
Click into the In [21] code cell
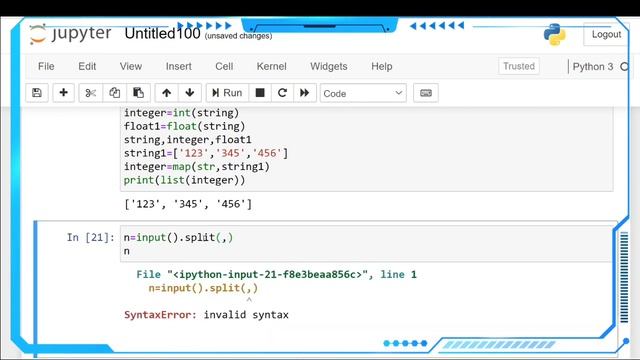tap(366, 244)
